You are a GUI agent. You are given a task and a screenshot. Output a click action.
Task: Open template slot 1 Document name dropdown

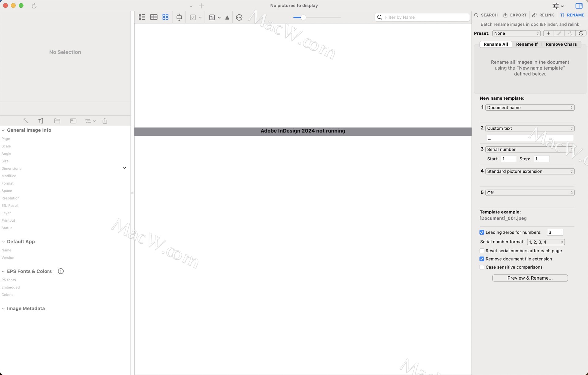pos(530,108)
